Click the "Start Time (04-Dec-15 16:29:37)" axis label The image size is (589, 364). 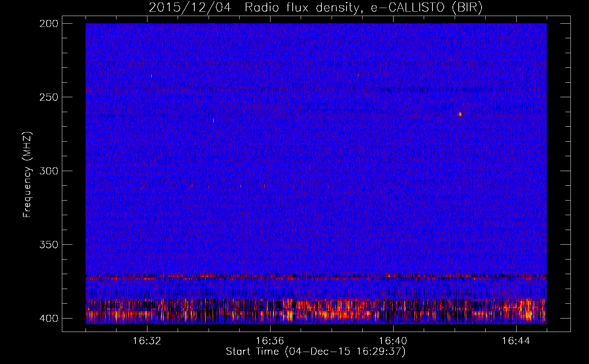click(x=316, y=351)
